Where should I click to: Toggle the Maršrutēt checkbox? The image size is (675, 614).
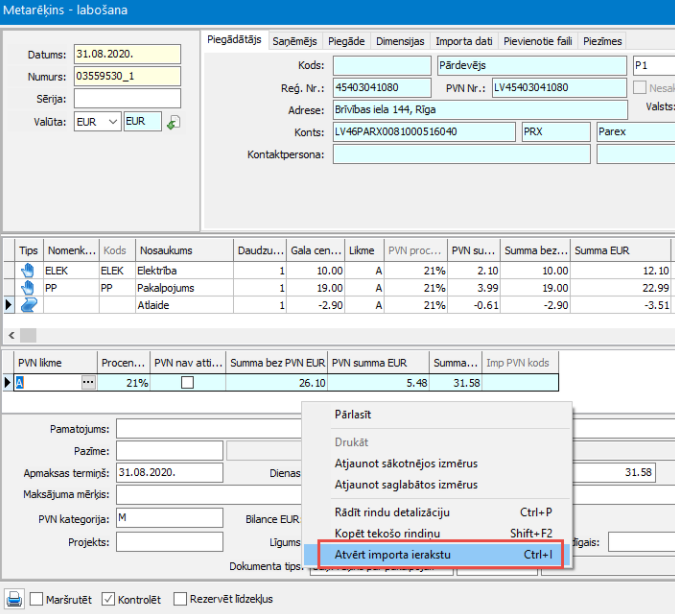(x=37, y=599)
